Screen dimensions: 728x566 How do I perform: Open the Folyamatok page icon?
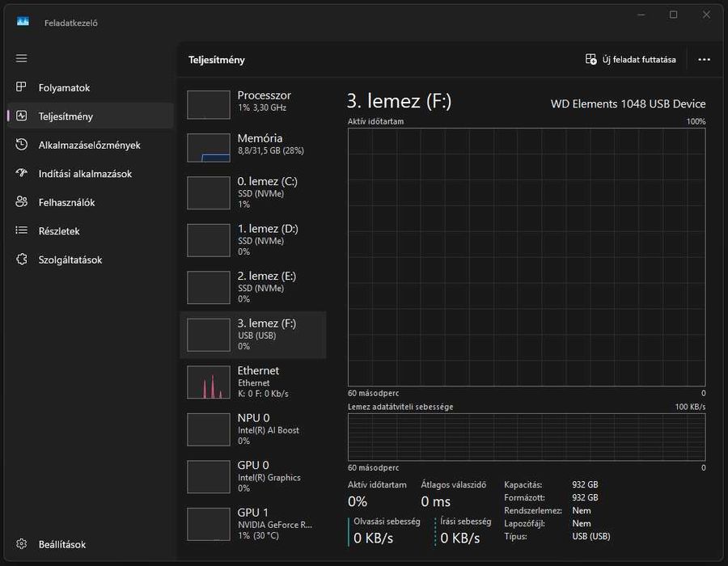pyautogui.click(x=21, y=87)
